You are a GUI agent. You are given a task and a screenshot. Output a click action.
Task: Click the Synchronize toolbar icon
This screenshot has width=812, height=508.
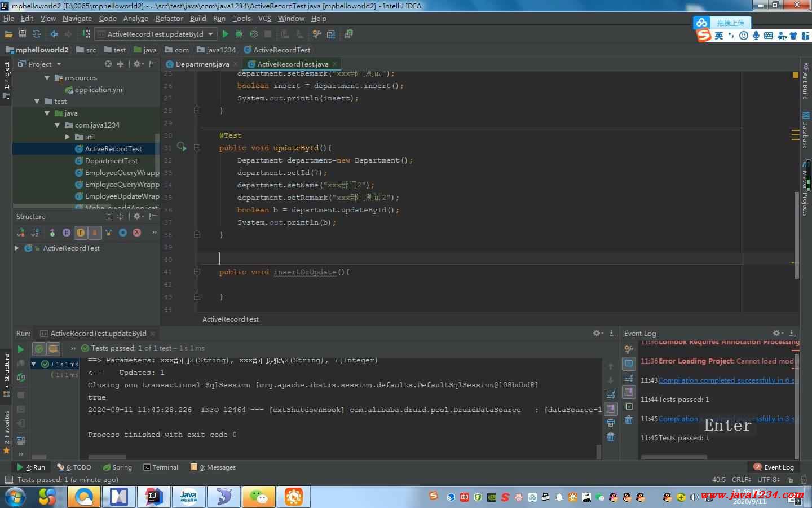(x=37, y=34)
